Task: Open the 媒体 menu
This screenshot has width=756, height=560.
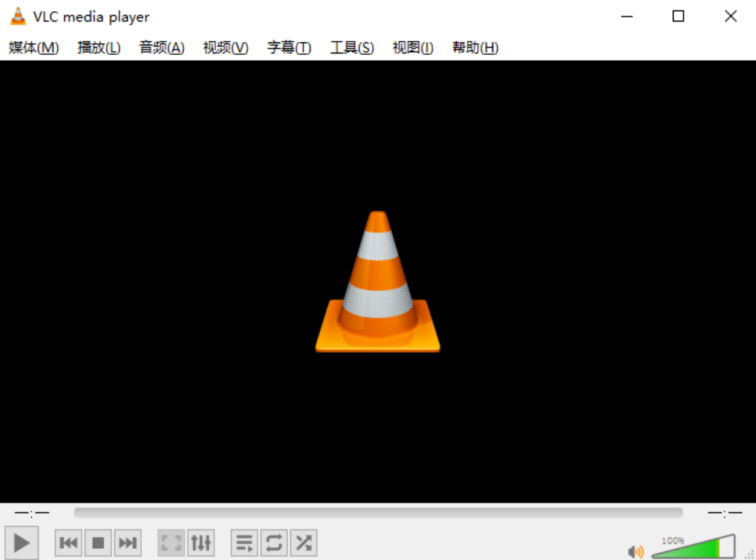Action: [33, 47]
